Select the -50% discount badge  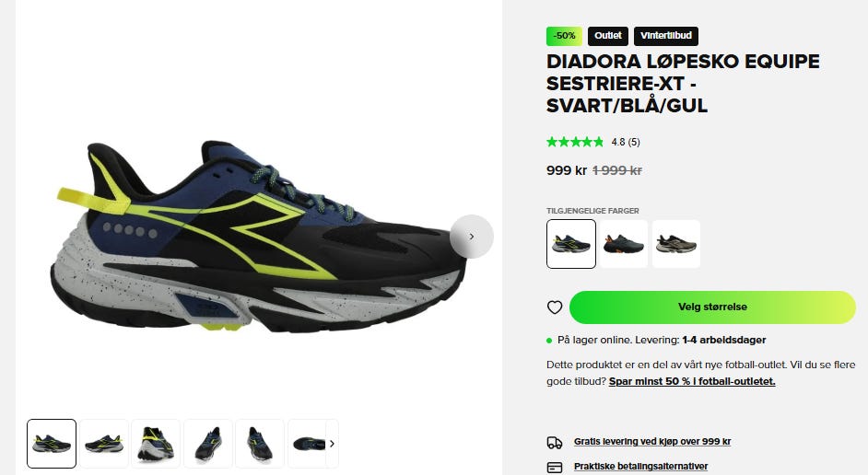pyautogui.click(x=564, y=36)
